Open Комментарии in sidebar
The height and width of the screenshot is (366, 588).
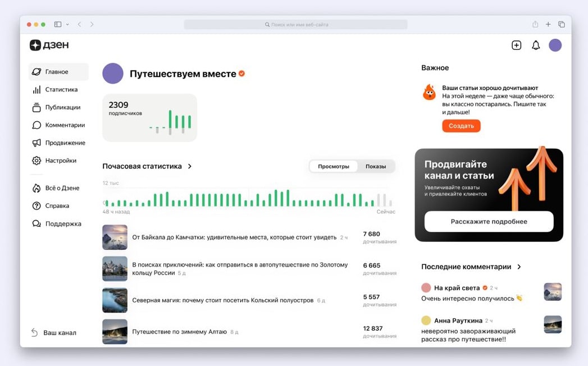(x=58, y=125)
